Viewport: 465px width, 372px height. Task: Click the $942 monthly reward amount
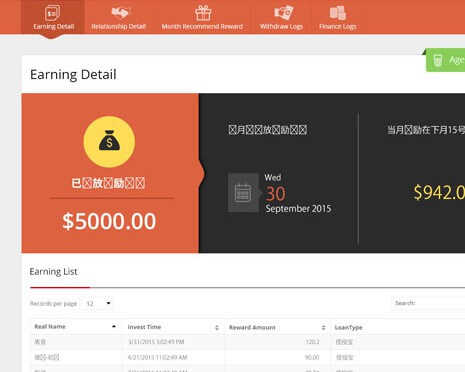439,193
